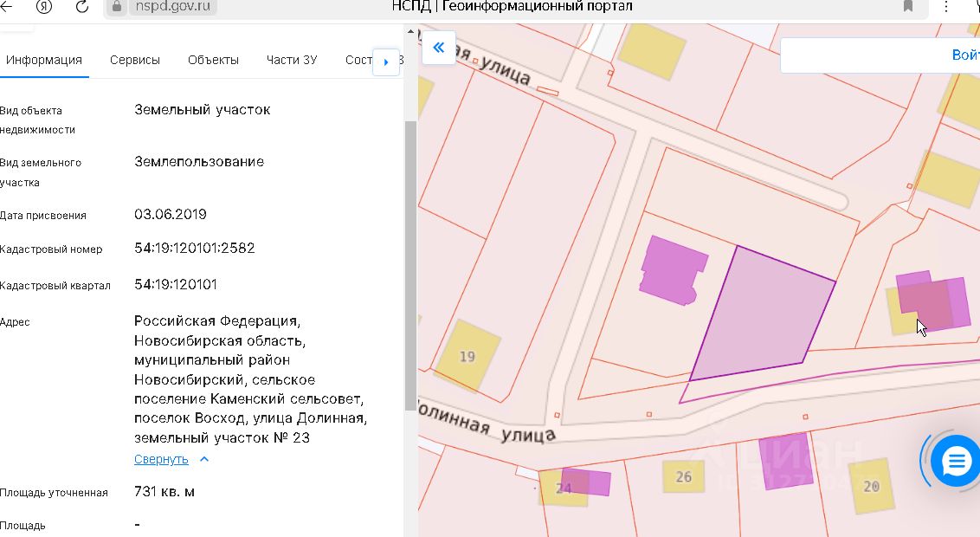Click the Свернуть link under the address
The image size is (980, 537).
161,460
